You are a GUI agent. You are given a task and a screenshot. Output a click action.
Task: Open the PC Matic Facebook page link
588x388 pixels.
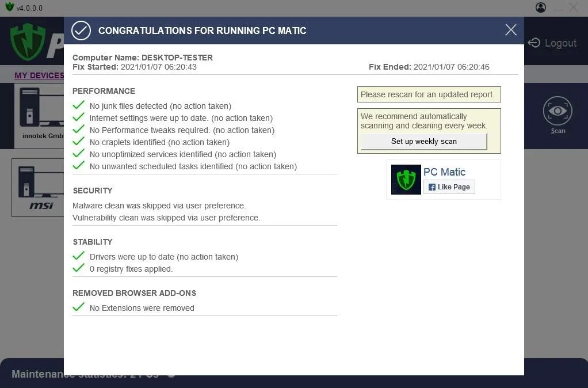[444, 172]
